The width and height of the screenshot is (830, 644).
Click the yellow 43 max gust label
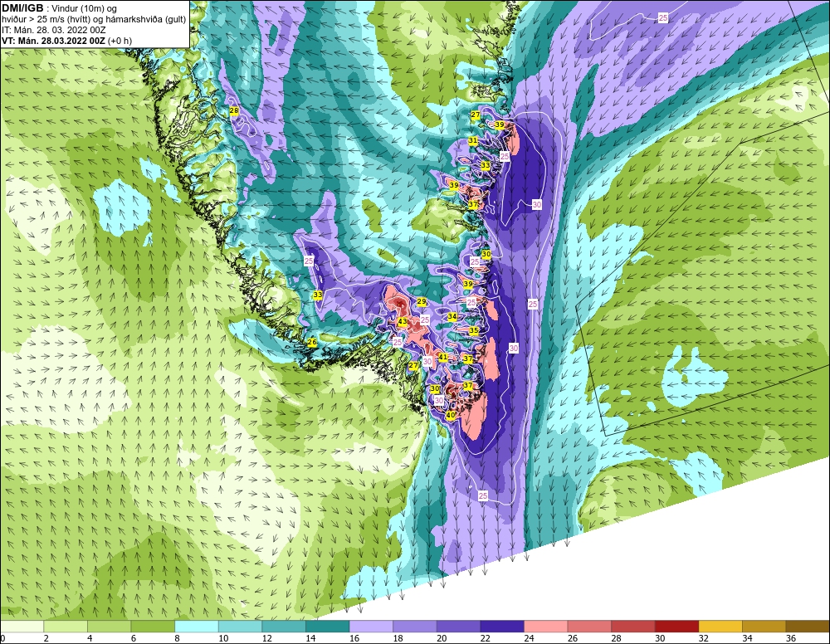pyautogui.click(x=403, y=321)
